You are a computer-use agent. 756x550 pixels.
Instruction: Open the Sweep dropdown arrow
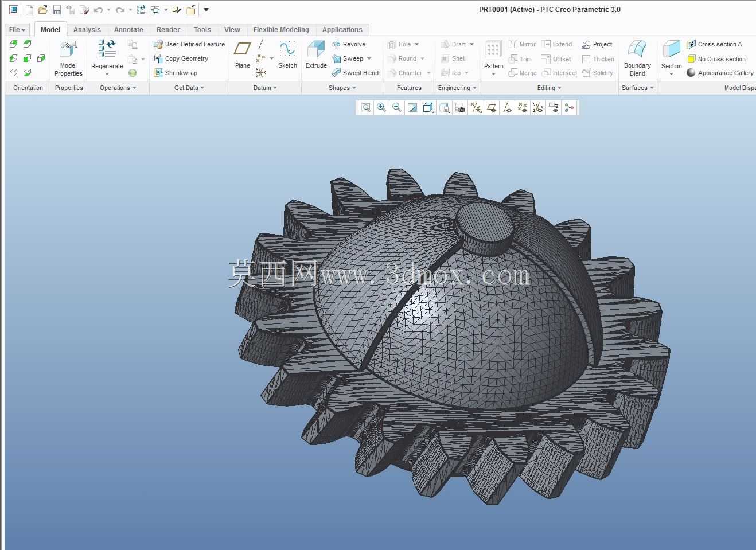[369, 58]
